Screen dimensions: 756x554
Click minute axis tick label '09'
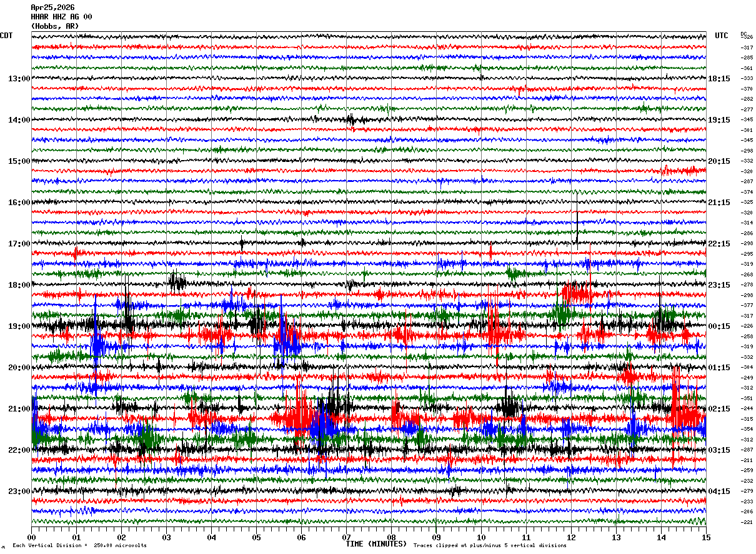(436, 538)
